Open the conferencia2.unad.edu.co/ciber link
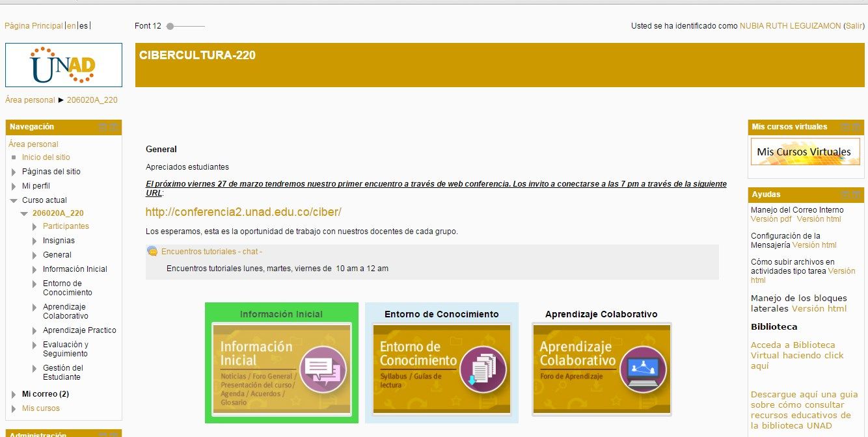Viewport: 868px width, 437px height. coord(243,212)
